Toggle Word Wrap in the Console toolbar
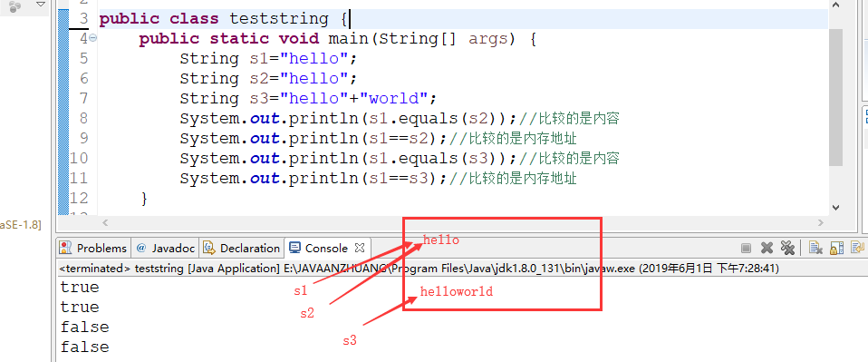Image resolution: width=868 pixels, height=362 pixels. tap(857, 248)
